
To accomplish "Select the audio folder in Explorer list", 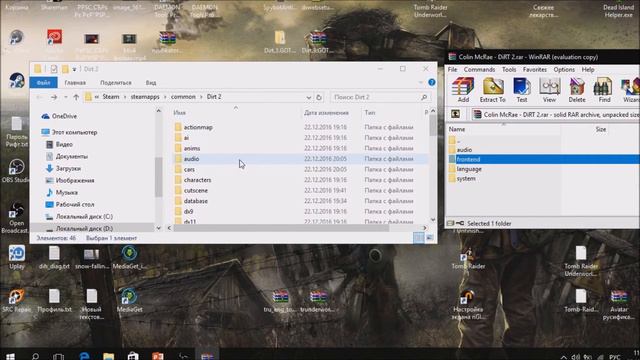I will (191, 159).
